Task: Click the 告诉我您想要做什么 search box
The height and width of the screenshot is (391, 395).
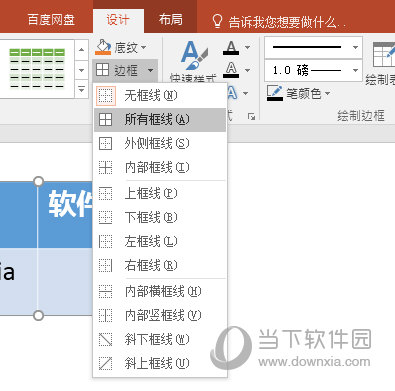Action: point(287,22)
